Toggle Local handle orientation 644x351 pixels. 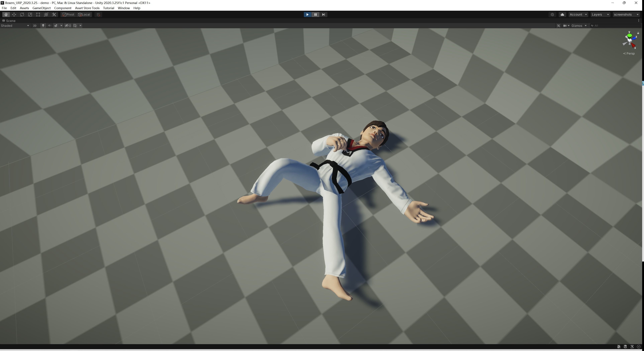(84, 15)
